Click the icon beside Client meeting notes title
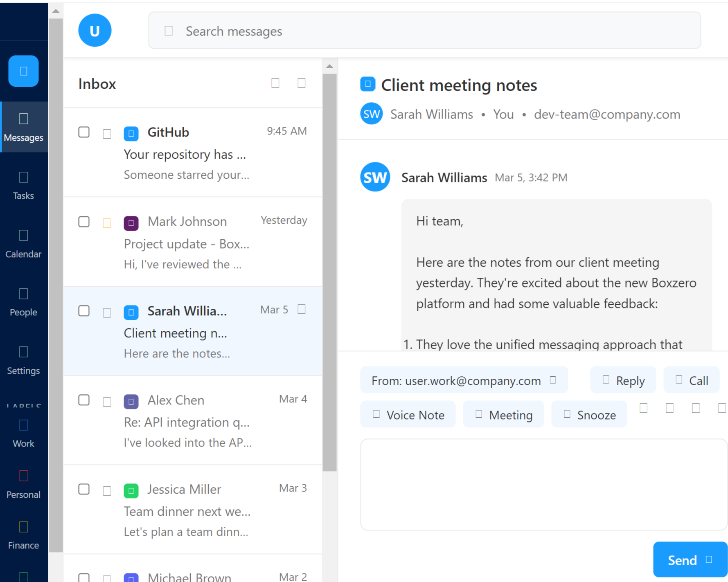The width and height of the screenshot is (728, 582). tap(368, 84)
